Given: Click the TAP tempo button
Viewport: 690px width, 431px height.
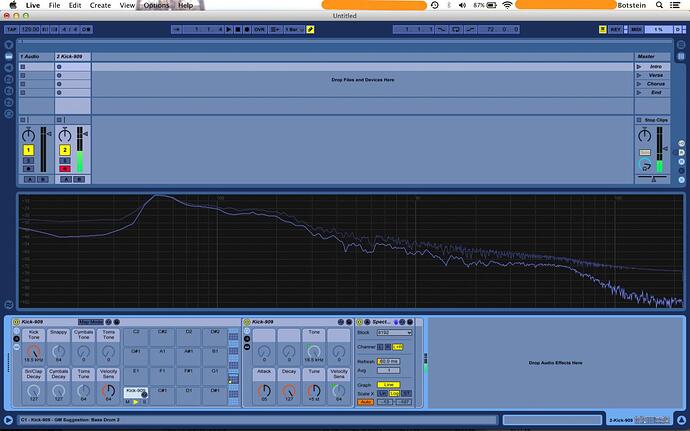Looking at the screenshot, I should pos(11,29).
